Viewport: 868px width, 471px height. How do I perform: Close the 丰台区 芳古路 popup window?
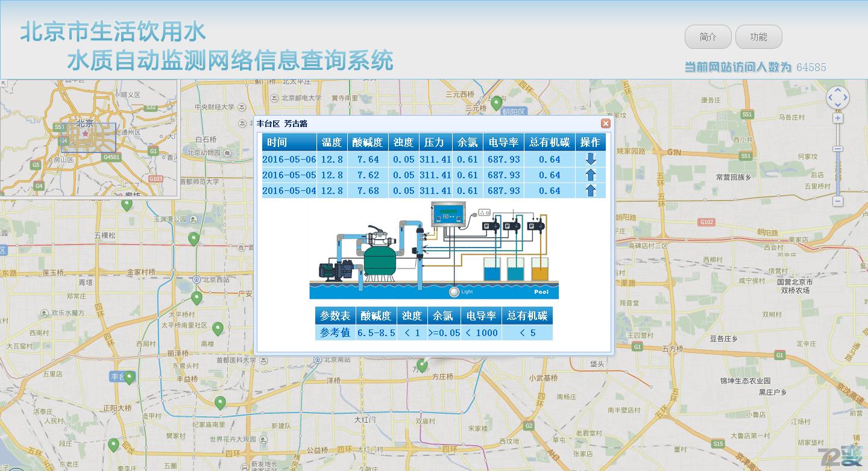(x=605, y=123)
